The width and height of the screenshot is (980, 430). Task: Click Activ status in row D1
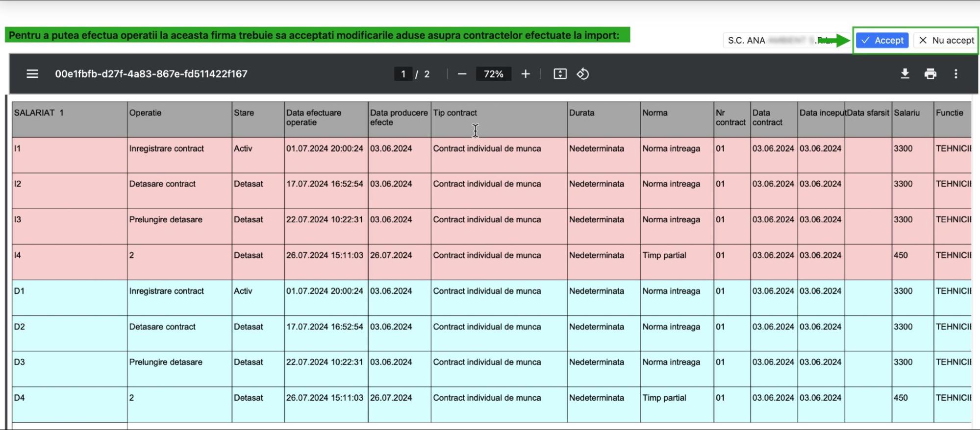click(x=243, y=291)
